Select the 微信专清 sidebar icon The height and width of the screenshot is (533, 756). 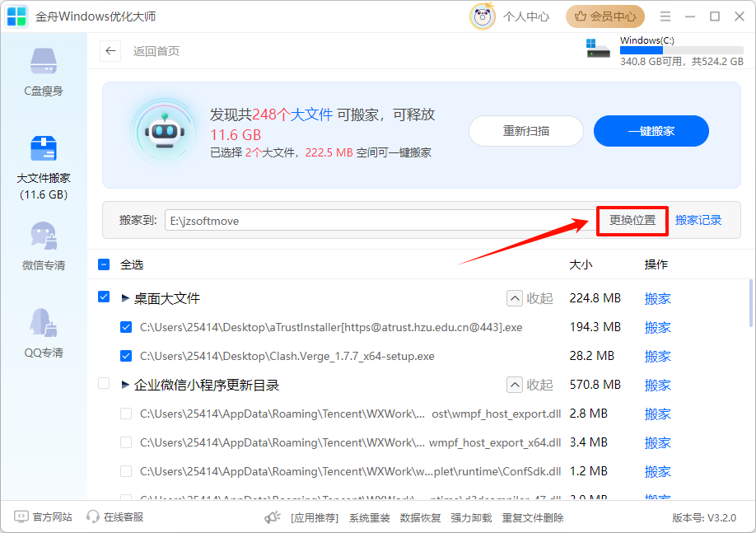(44, 247)
